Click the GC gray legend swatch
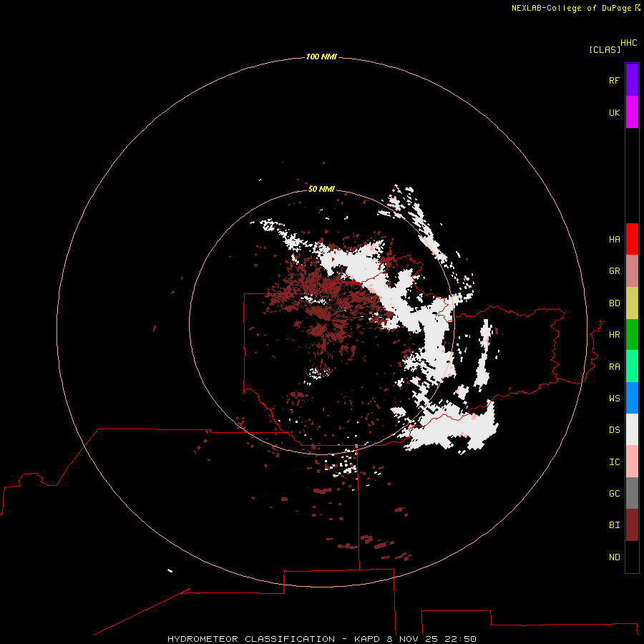Screen dimensions: 644x644 [x=632, y=493]
